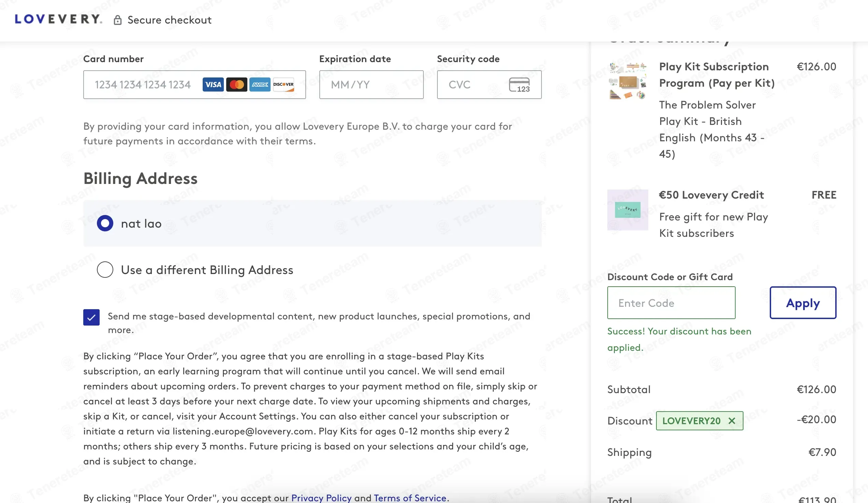The image size is (868, 503).
Task: Click the Subtotal €126.00 amount
Action: point(816,389)
